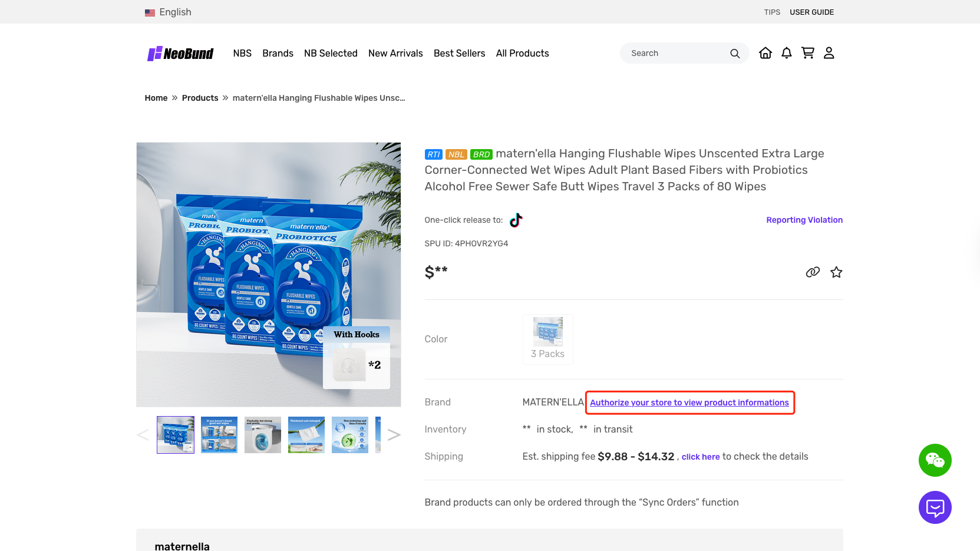Go to Products breadcrumb
The image size is (980, 551).
pyautogui.click(x=200, y=98)
